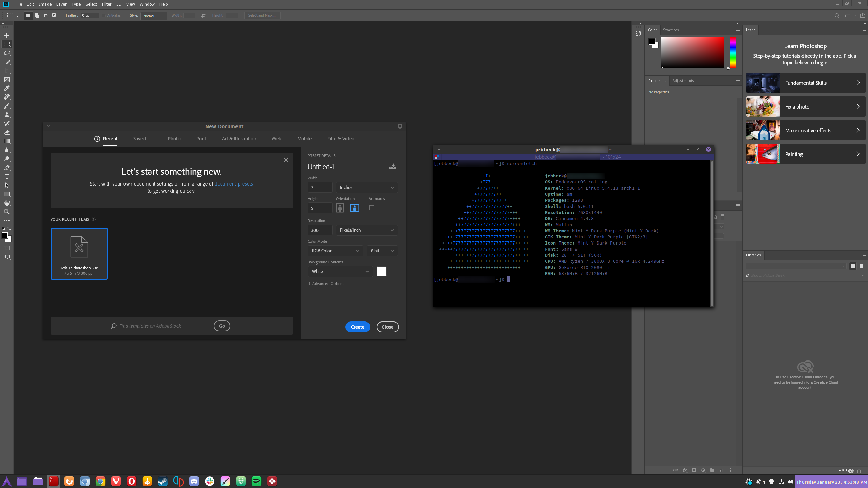This screenshot has height=488, width=868.
Task: Enable the Artboards checkbox
Action: point(372,208)
